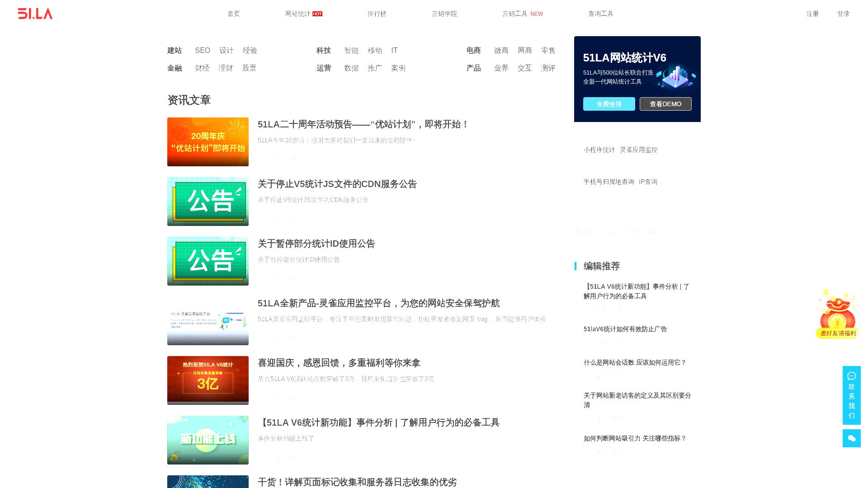
Task: Select the 产品 category
Action: pos(474,68)
